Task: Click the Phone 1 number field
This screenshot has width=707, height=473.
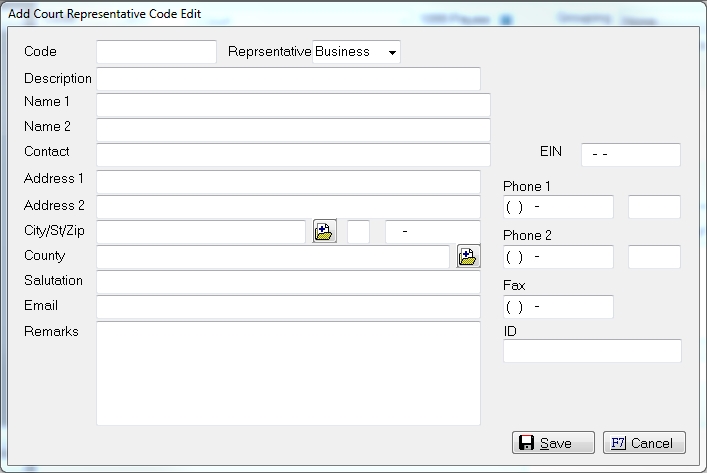Action: [558, 207]
